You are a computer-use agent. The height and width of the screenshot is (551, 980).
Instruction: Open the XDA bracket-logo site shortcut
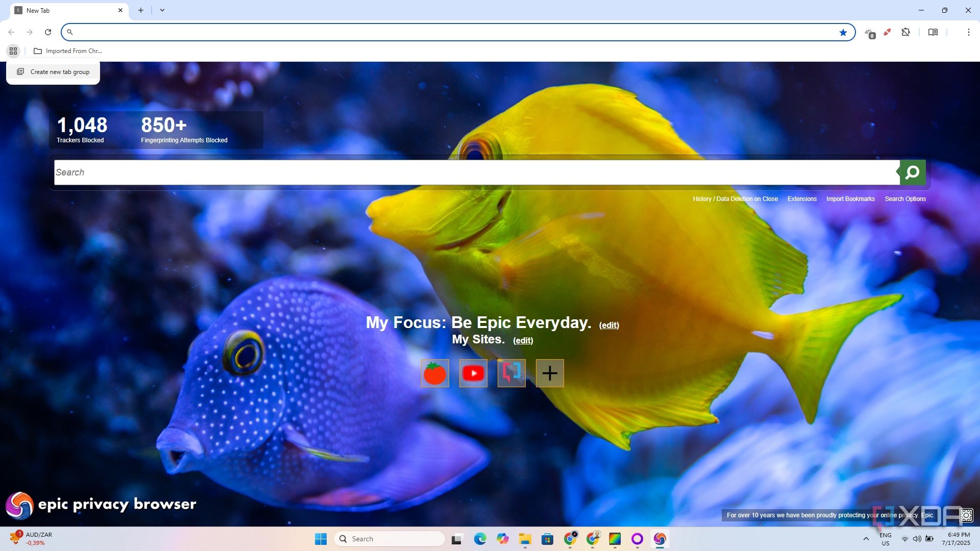click(511, 373)
